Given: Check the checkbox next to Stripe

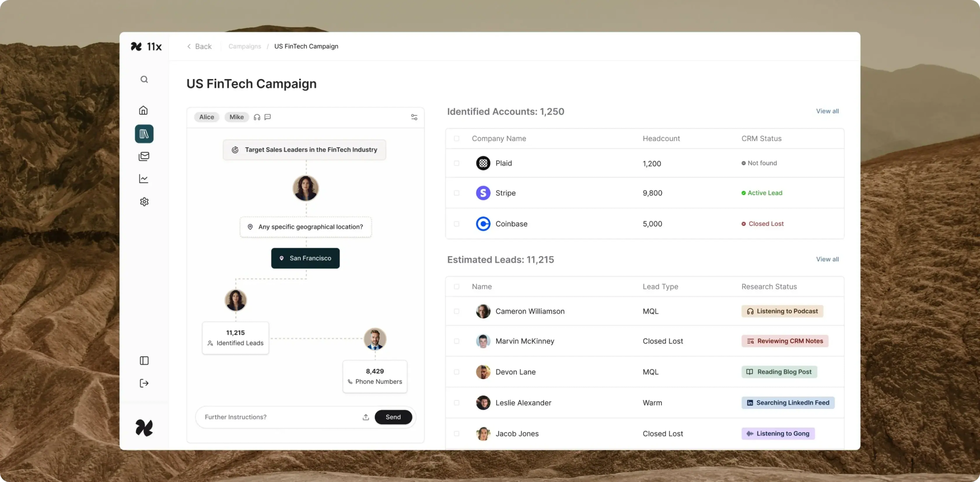Looking at the screenshot, I should (457, 193).
